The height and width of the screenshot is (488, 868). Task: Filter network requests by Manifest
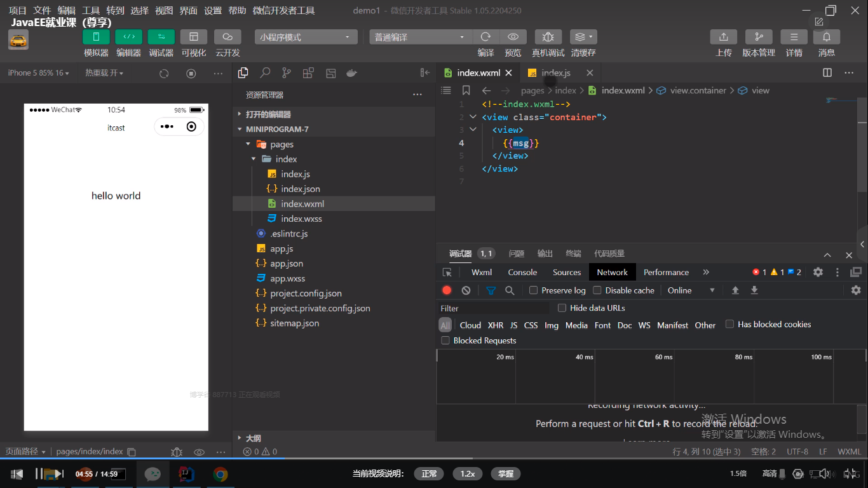672,325
